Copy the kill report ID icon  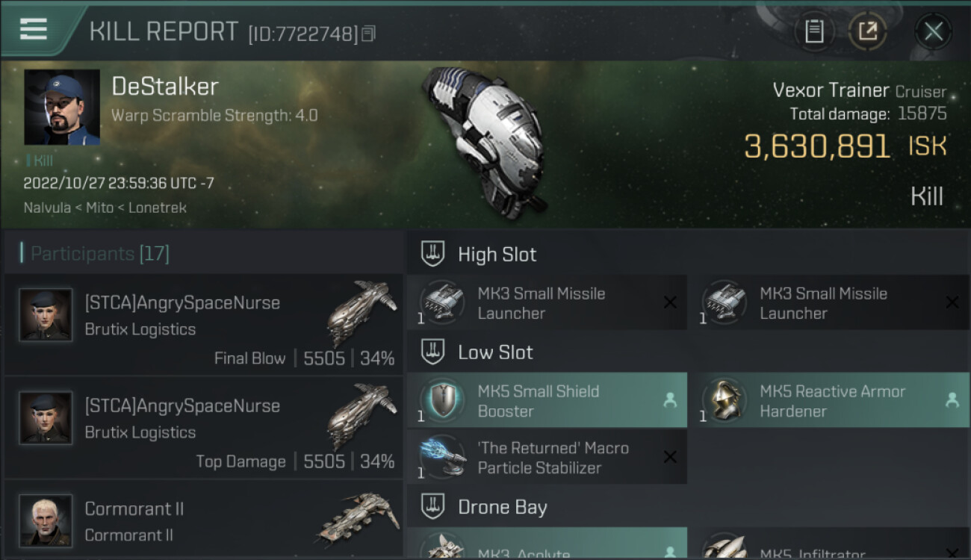368,34
